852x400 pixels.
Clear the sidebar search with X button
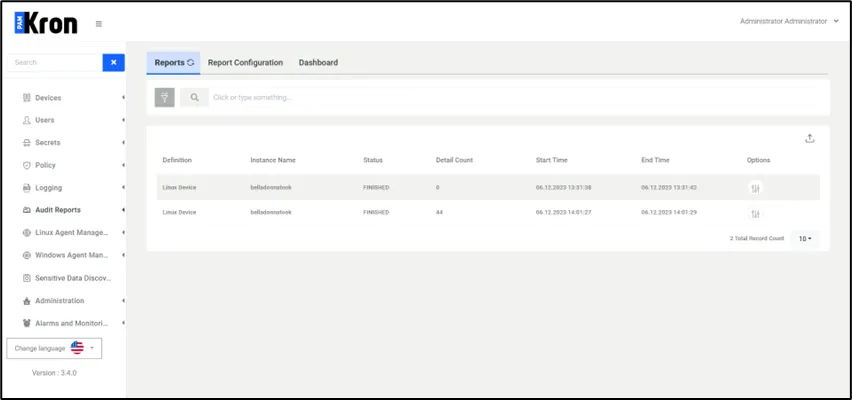(x=114, y=62)
